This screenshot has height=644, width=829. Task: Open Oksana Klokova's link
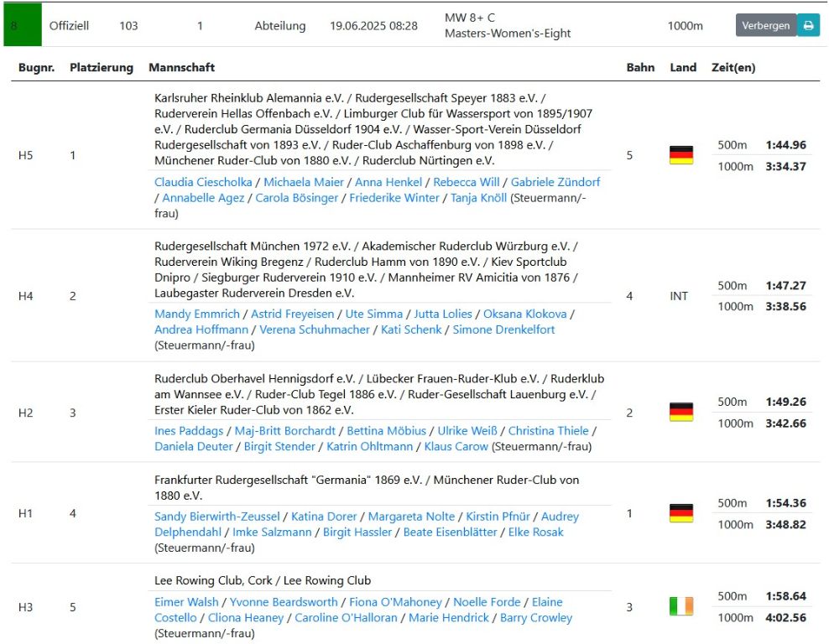tap(525, 314)
